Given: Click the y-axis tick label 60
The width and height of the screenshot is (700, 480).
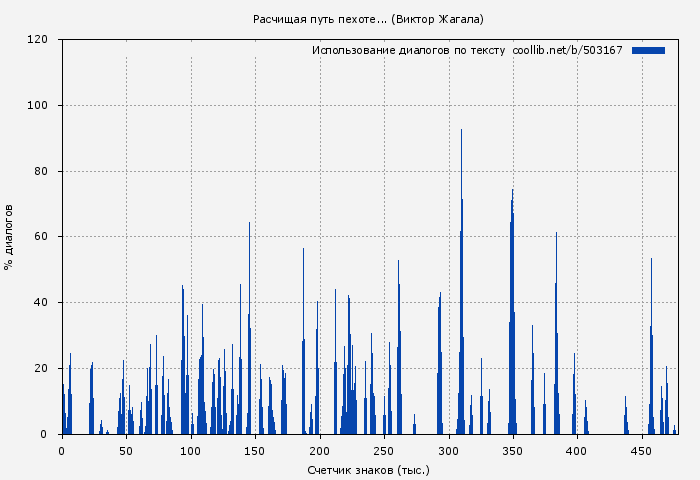Looking at the screenshot, I should [41, 237].
